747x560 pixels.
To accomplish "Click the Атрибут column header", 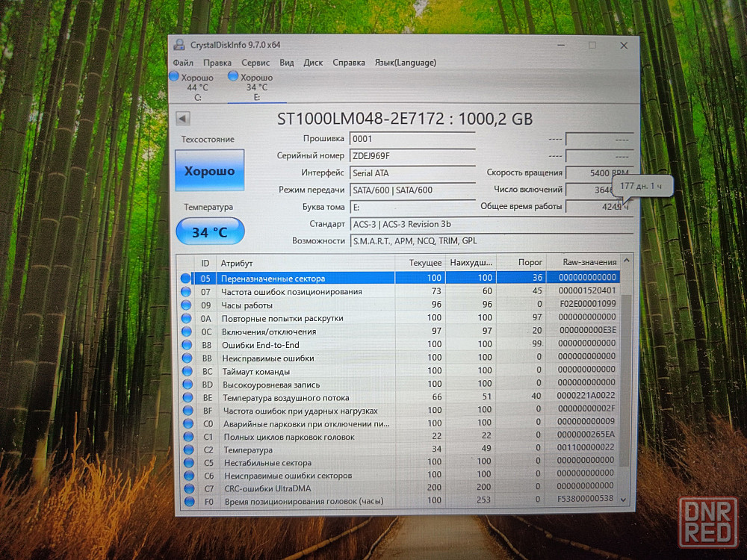I will [x=305, y=263].
